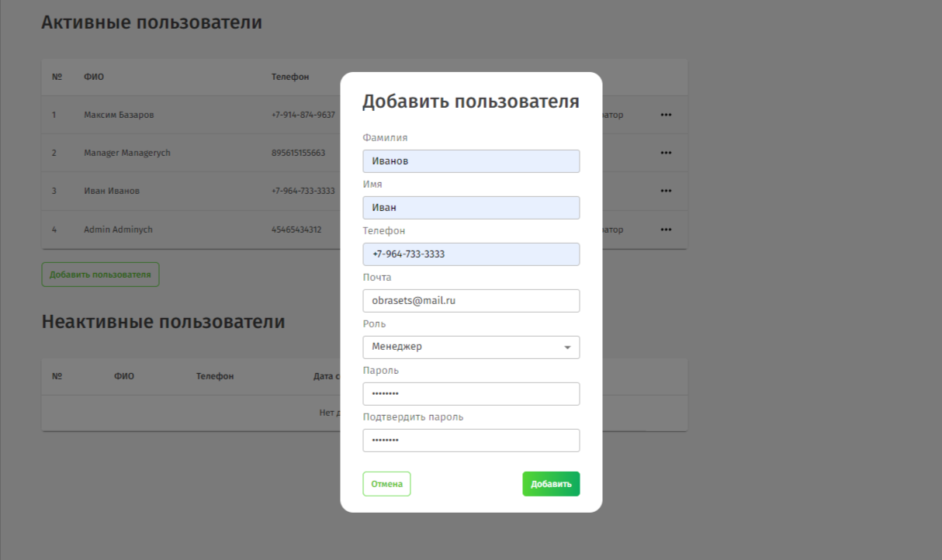The width and height of the screenshot is (942, 560).
Task: Open the three-dot menu for Manager Managerych
Action: 666,153
